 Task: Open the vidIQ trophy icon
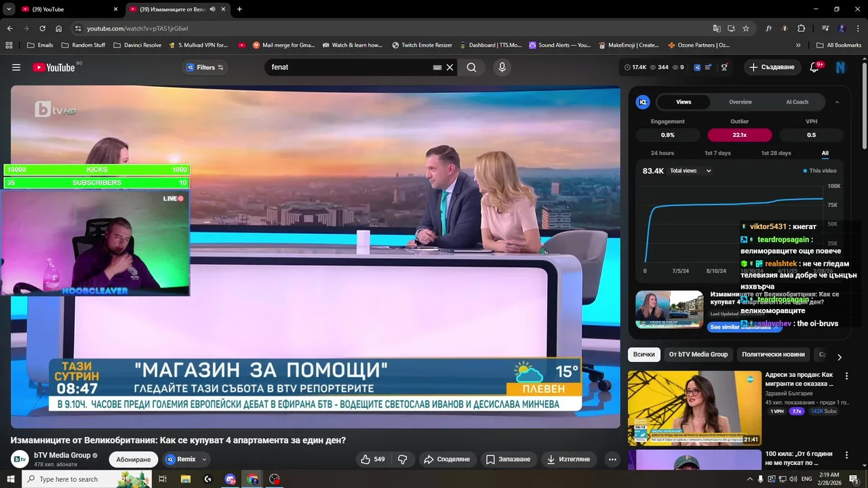(724, 67)
